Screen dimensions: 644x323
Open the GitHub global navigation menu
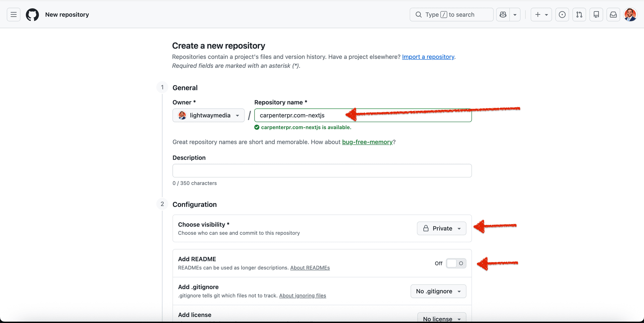point(13,14)
